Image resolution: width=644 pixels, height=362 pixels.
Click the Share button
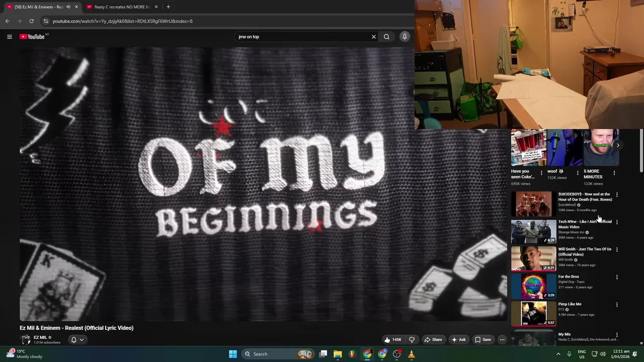pyautogui.click(x=433, y=340)
